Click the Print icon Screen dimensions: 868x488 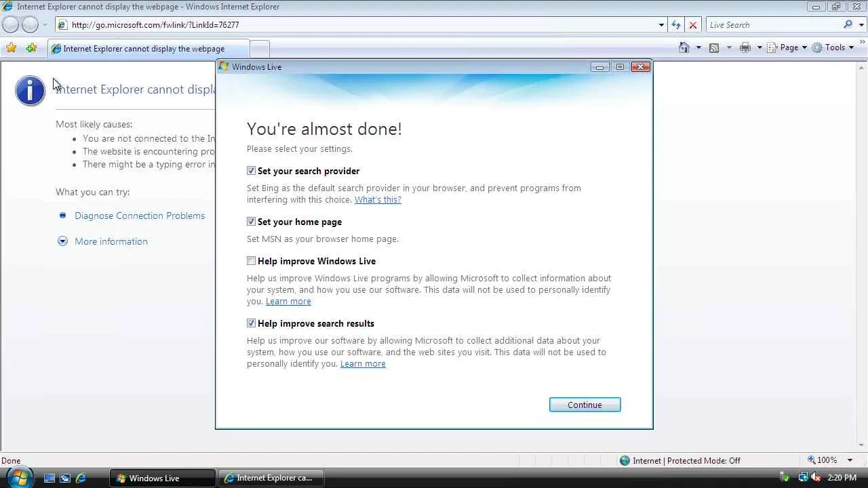[745, 47]
